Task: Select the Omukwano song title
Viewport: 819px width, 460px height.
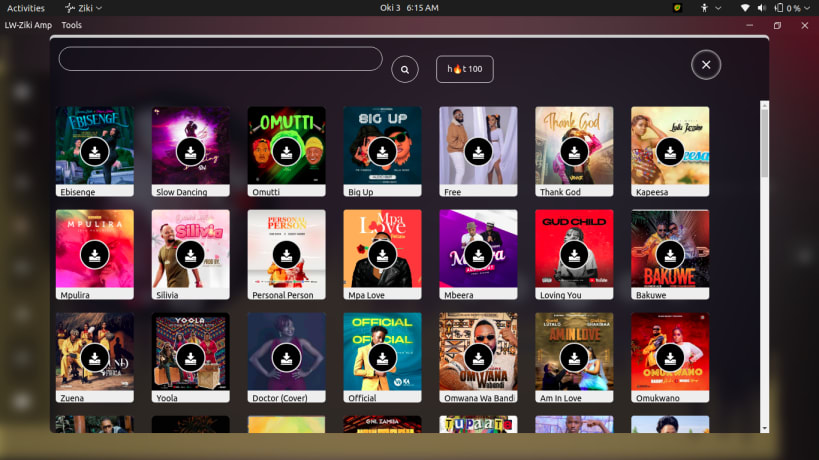Action: pos(658,398)
